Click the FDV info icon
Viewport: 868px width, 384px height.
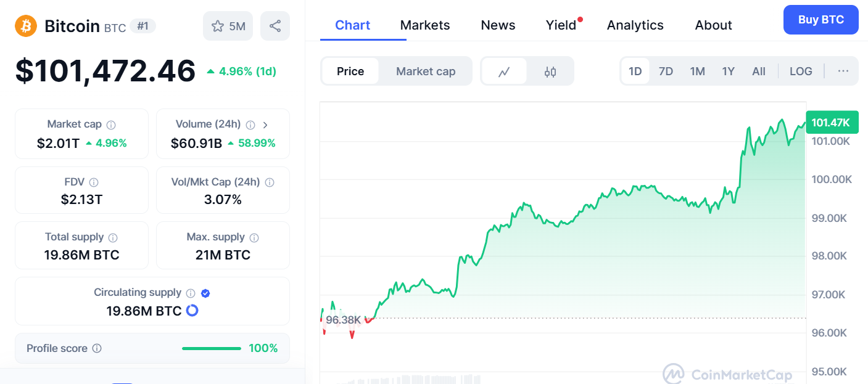(x=94, y=182)
